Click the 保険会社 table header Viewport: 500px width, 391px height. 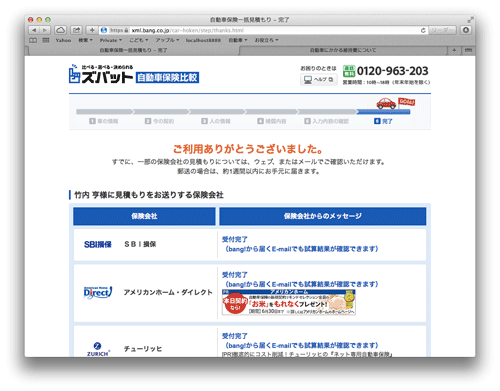coord(144,216)
